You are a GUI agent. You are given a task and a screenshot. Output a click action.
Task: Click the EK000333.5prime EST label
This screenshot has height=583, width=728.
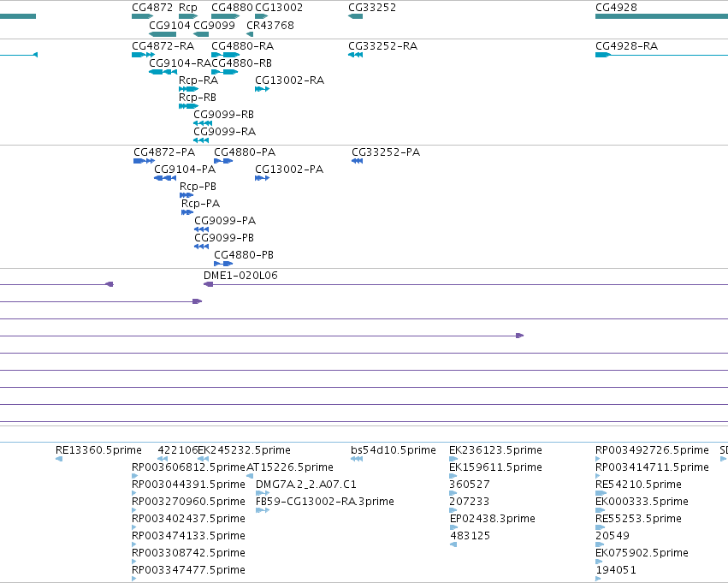click(x=642, y=503)
